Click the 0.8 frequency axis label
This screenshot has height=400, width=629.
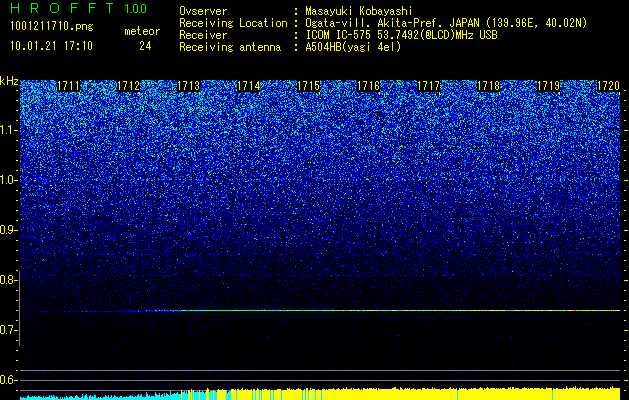[x=8, y=280]
